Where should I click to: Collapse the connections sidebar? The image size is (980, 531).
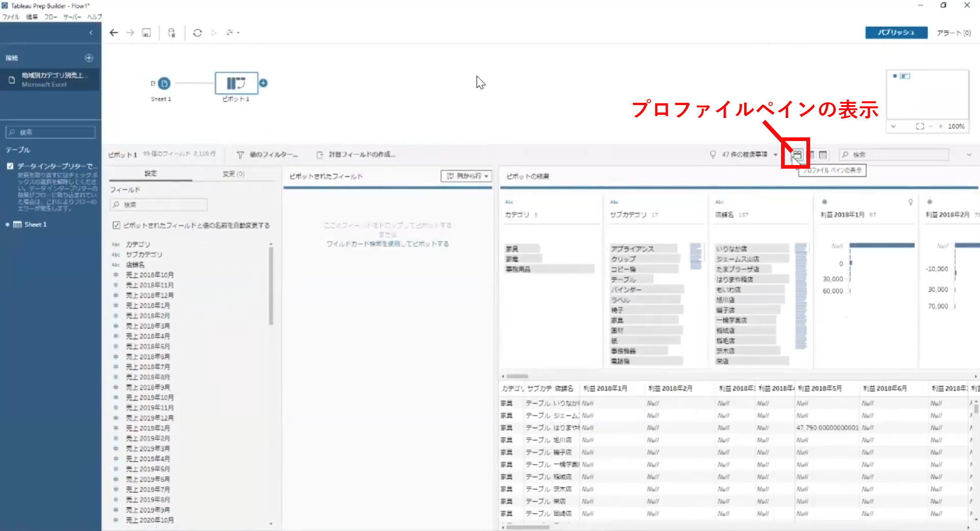(x=91, y=33)
